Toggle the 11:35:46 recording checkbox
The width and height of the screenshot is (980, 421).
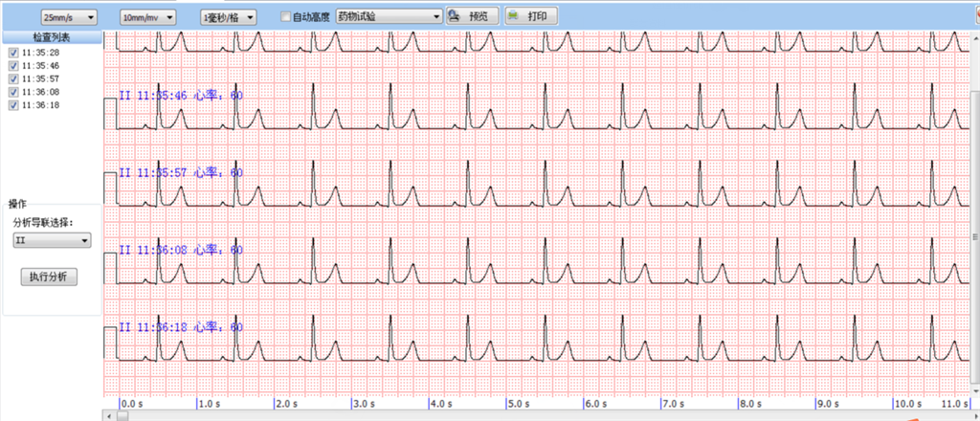tap(13, 65)
